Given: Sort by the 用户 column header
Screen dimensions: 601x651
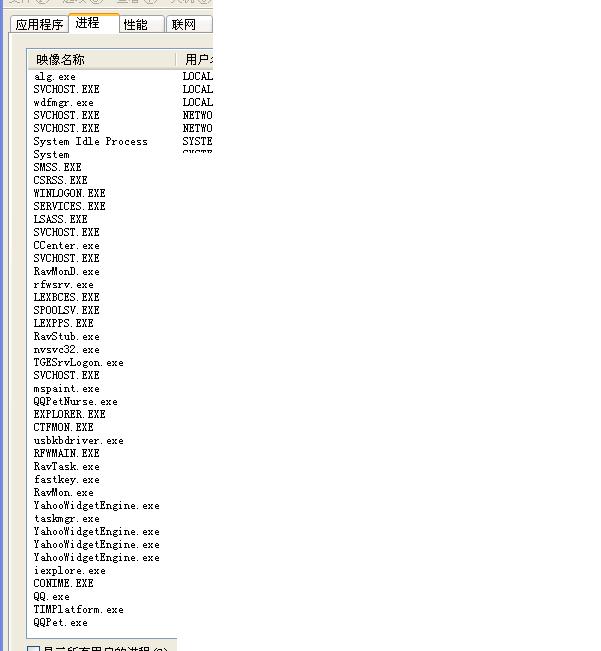Looking at the screenshot, I should click(x=195, y=59).
